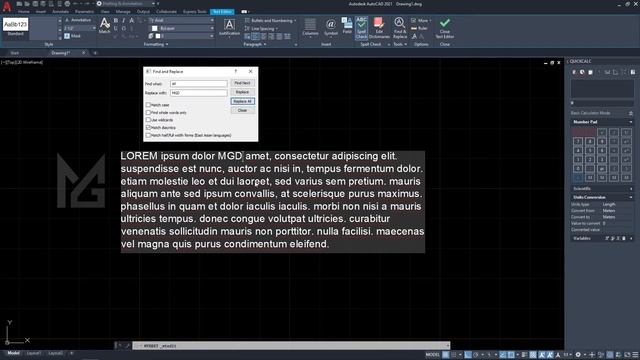Open the Annotate ribbon tab
Viewport: 640px width, 360px height.
(x=60, y=12)
